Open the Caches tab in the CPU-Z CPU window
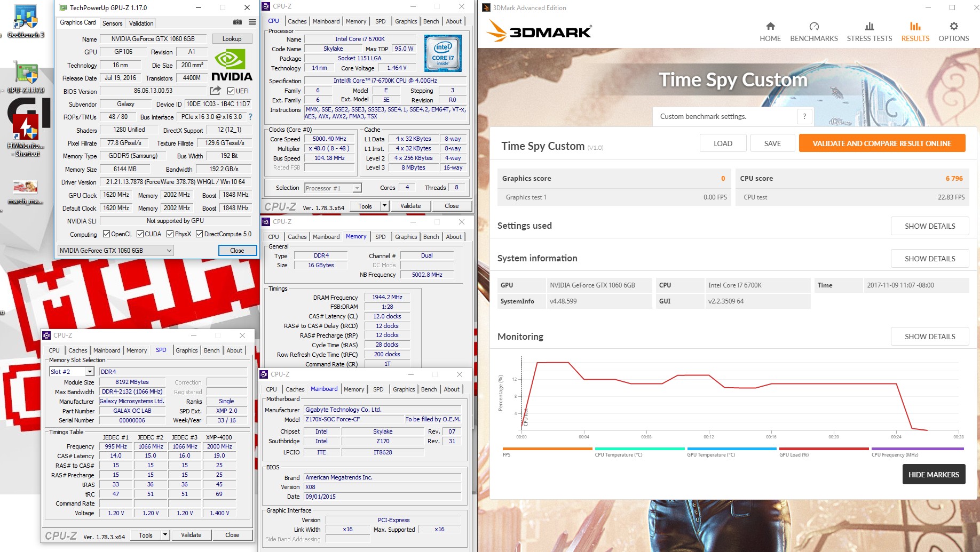980x552 pixels. tap(297, 21)
